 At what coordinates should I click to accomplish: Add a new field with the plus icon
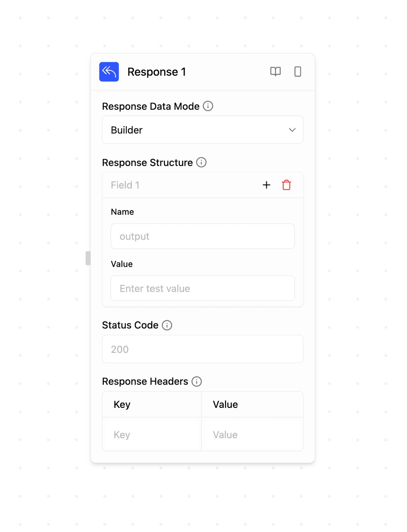(x=266, y=185)
